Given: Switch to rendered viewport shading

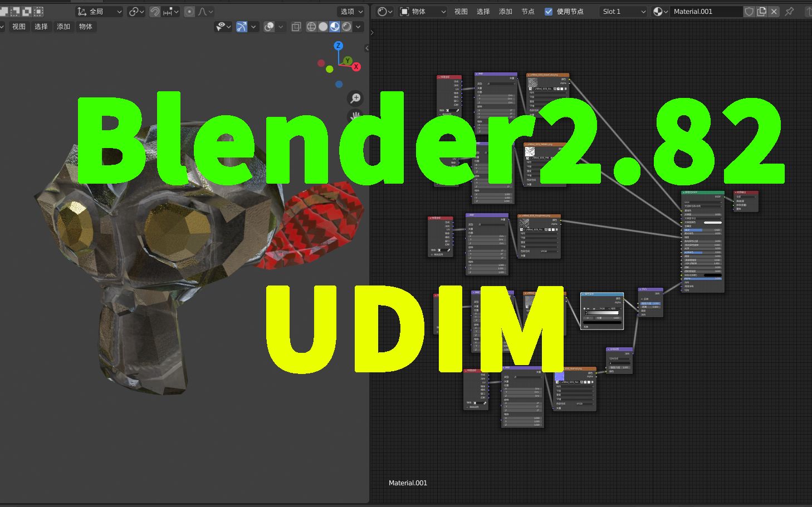Looking at the screenshot, I should [346, 26].
